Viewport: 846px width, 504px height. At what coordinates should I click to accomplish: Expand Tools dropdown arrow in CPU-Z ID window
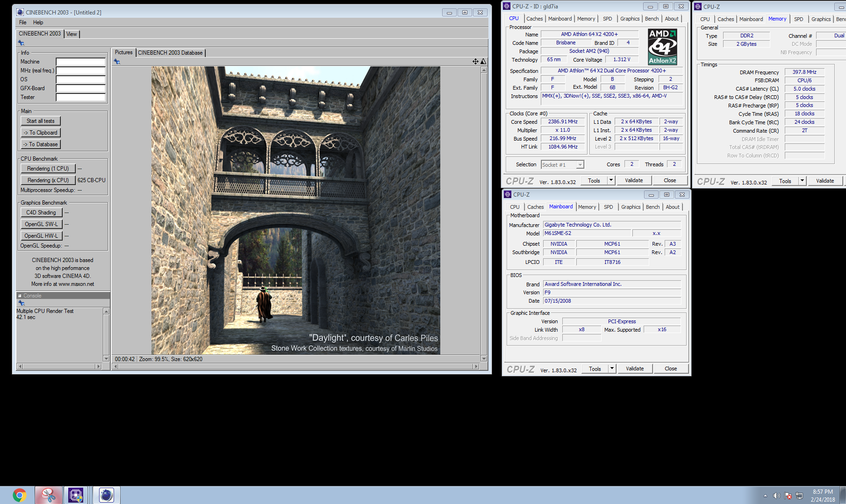610,180
